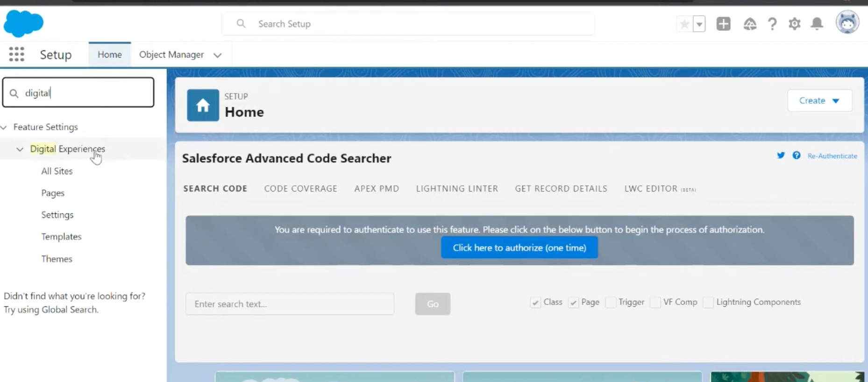Select the GET RECORD DETAILS tab

pos(561,189)
